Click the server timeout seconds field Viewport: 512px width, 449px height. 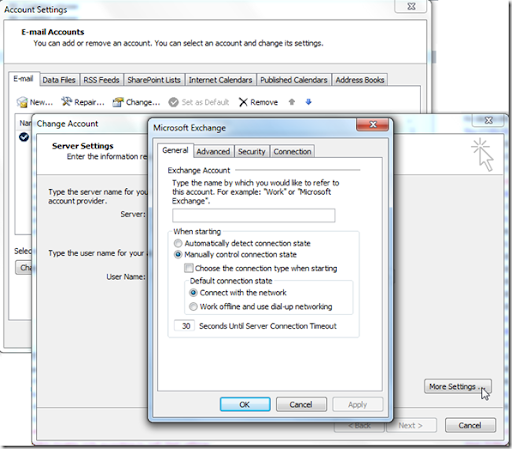(184, 326)
